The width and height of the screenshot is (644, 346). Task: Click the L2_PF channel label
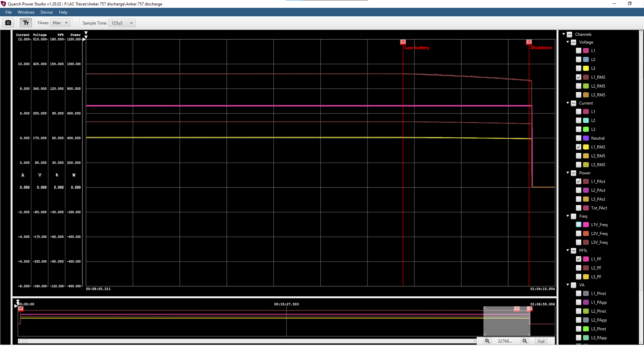click(596, 268)
